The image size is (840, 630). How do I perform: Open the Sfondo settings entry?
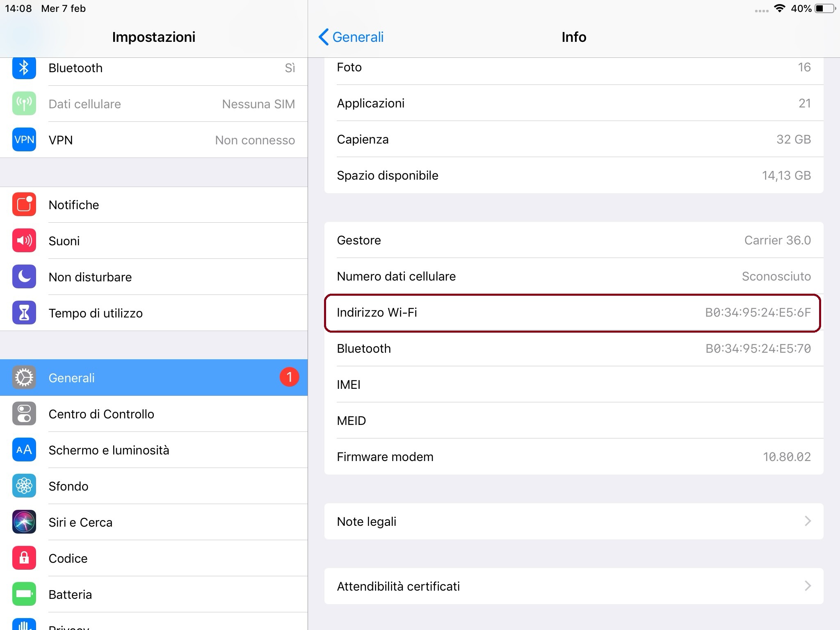click(68, 486)
